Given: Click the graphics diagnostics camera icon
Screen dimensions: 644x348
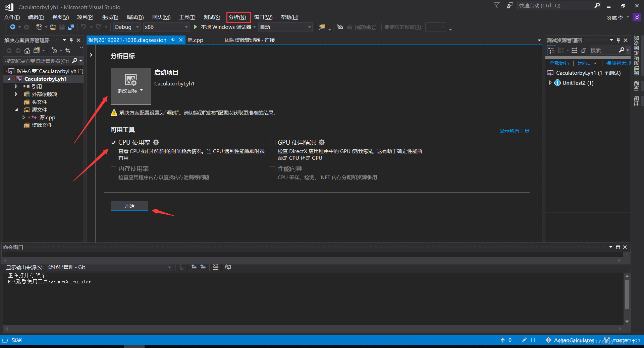Looking at the screenshot, I should (340, 27).
